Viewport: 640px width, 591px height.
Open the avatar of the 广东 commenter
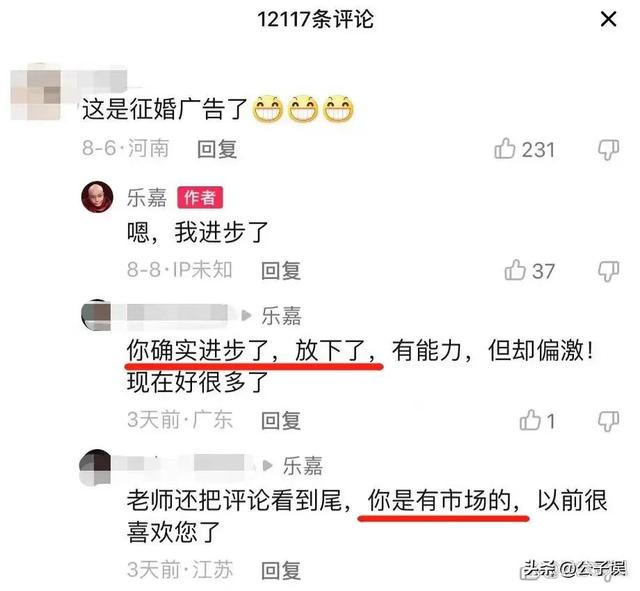97,315
